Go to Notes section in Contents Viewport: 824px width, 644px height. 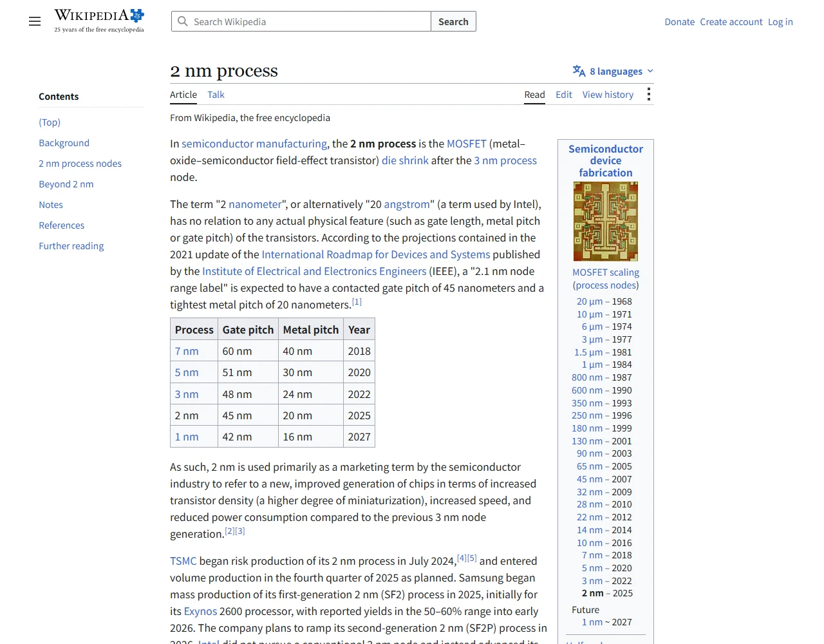pos(51,205)
